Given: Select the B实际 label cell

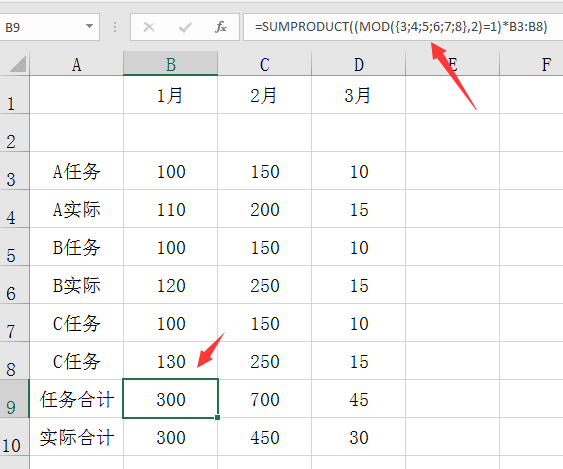Looking at the screenshot, I should 76,285.
